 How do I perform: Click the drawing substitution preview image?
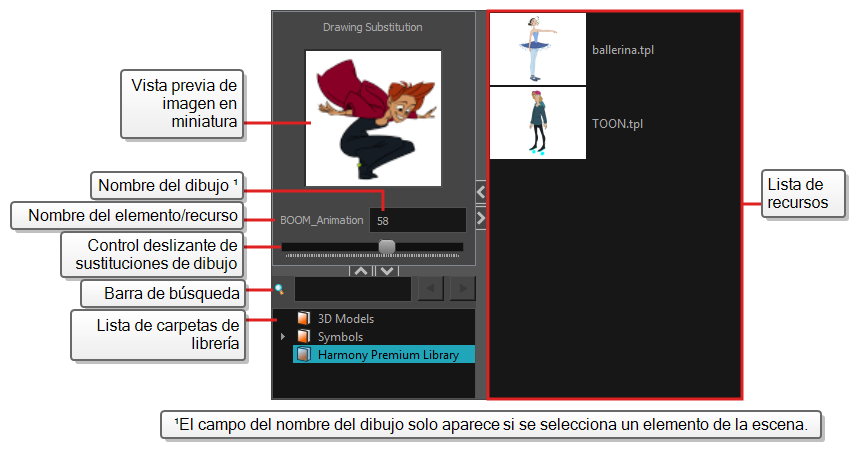[373, 119]
